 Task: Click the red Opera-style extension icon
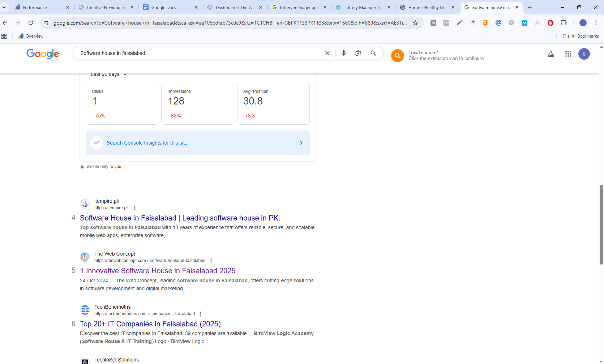click(x=551, y=23)
